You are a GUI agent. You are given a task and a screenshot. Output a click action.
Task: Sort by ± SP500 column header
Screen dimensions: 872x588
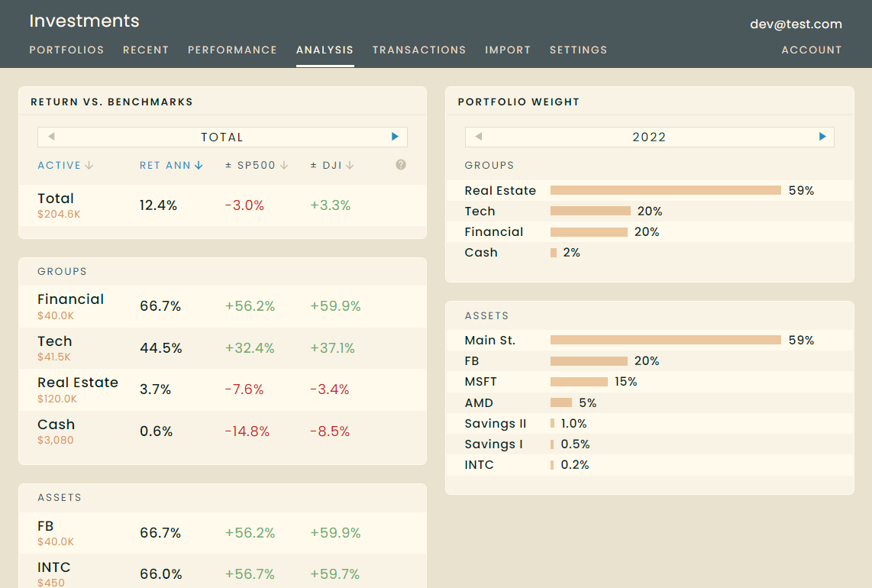[x=257, y=165]
